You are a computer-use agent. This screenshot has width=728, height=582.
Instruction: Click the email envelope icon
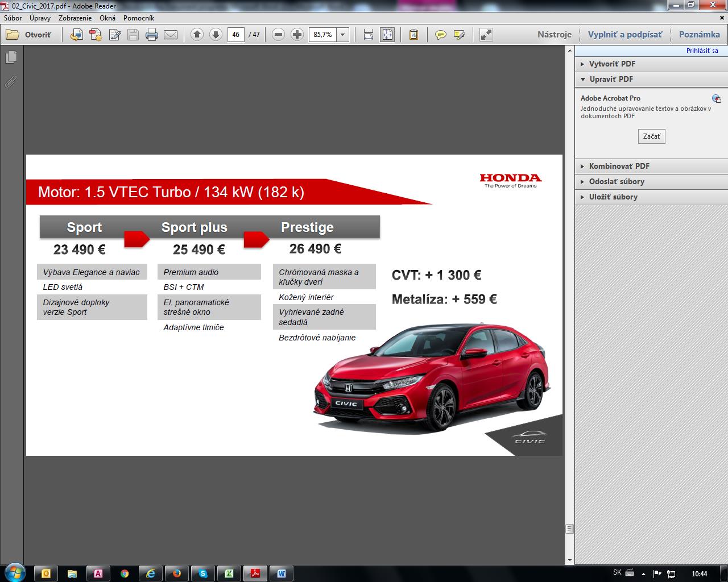coord(171,35)
